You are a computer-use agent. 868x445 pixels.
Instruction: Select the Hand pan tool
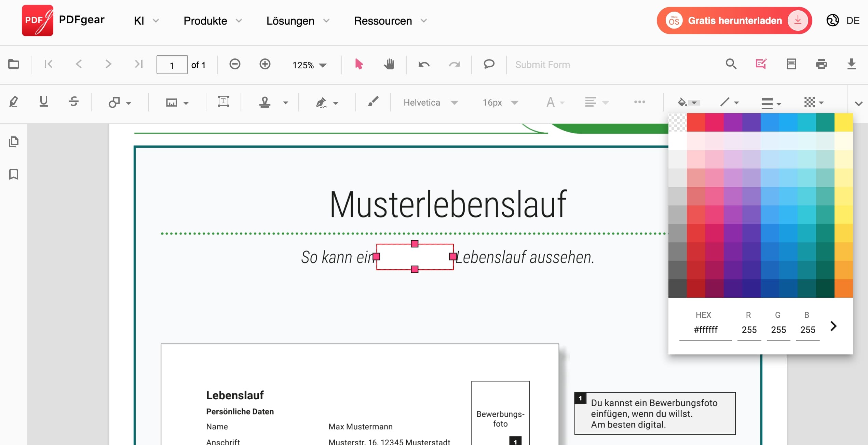click(x=389, y=64)
